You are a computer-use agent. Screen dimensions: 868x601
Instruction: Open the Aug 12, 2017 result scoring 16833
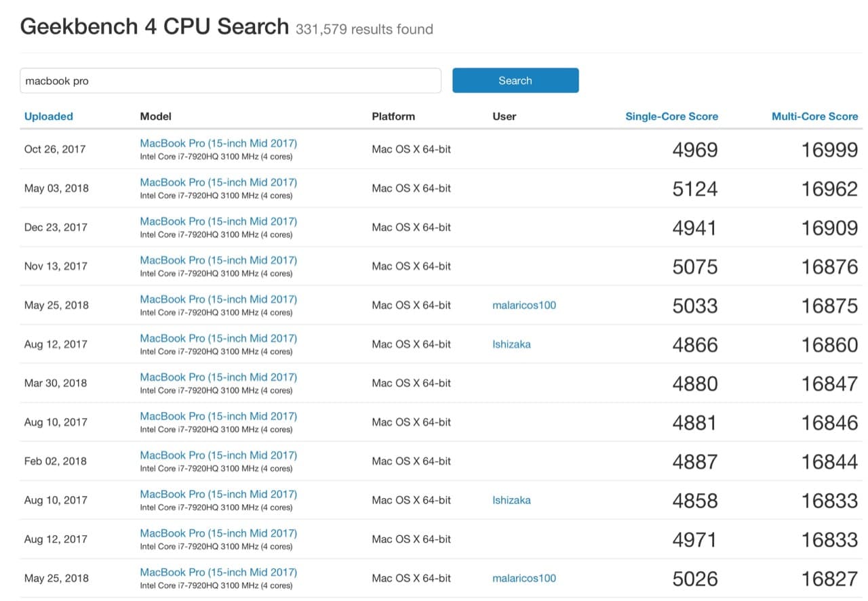click(x=218, y=533)
